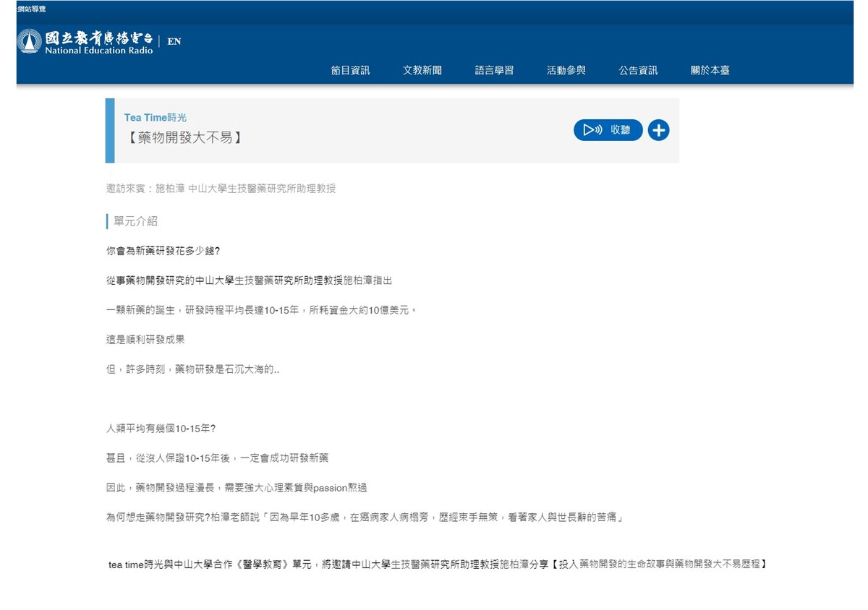This screenshot has height=610, width=868.
Task: Click the play arrow icon on 收聽 button
Action: 587,130
